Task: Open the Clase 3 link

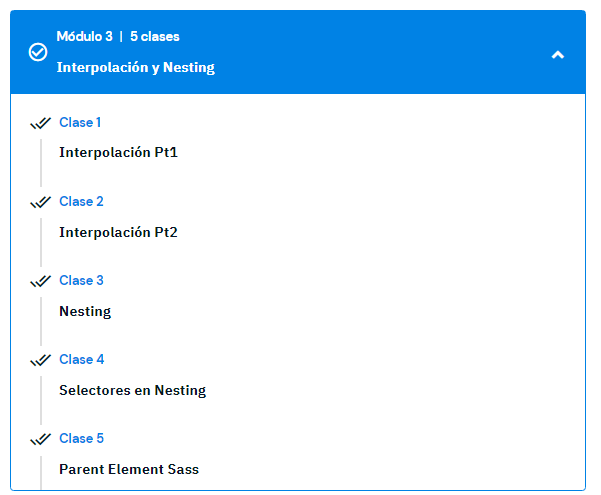Action: pos(81,281)
